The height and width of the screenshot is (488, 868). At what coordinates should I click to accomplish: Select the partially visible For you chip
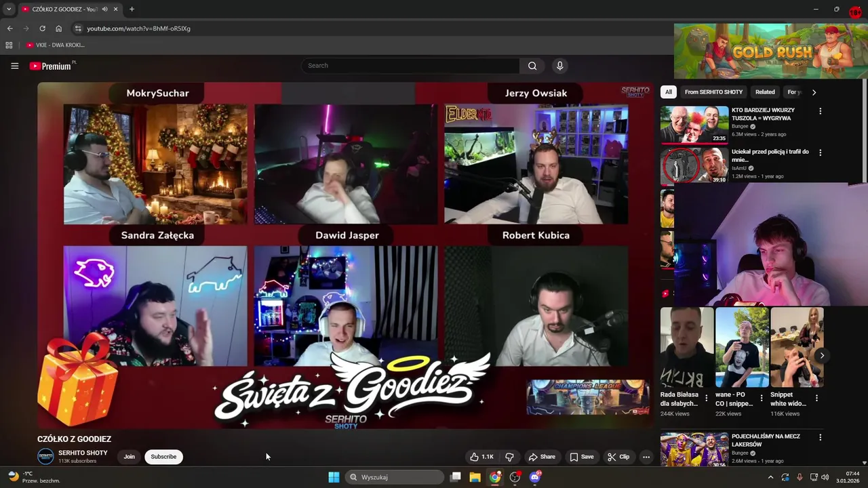(793, 92)
